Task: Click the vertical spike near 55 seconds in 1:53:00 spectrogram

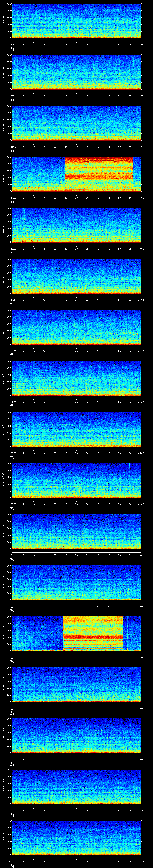Action: [x=129, y=470]
